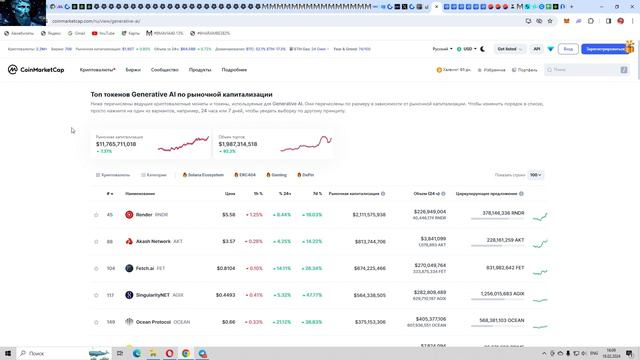Open the Подробнее menu
The image size is (640, 360).
pos(234,70)
